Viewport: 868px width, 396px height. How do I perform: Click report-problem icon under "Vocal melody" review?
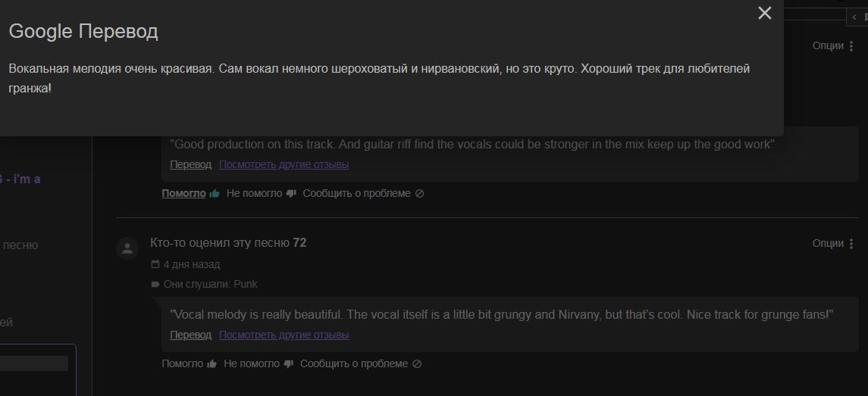tap(416, 364)
